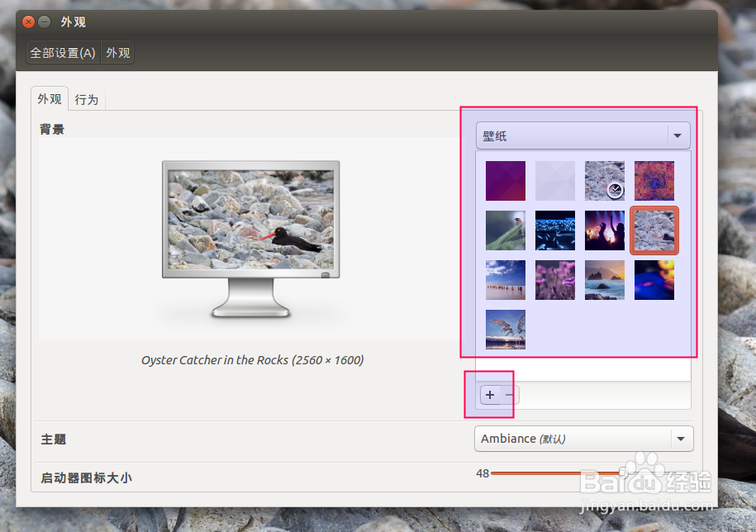Open the 壁纸 wallpaper source dropdown
This screenshot has width=756, height=532.
582,135
